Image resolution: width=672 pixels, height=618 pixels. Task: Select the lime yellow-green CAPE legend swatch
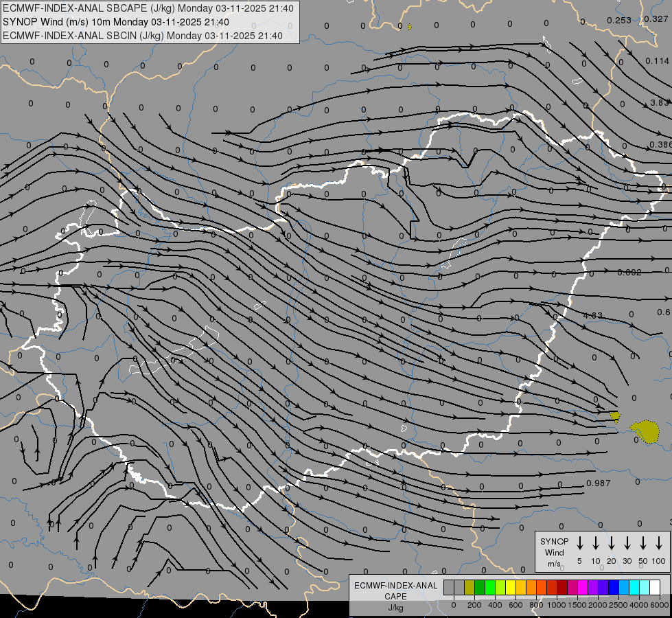coord(500,587)
